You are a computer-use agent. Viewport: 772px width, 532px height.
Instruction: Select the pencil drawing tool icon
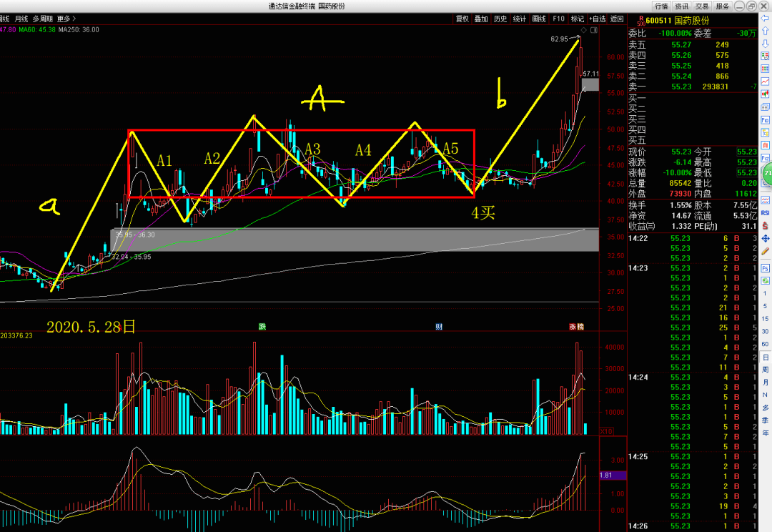[765, 251]
